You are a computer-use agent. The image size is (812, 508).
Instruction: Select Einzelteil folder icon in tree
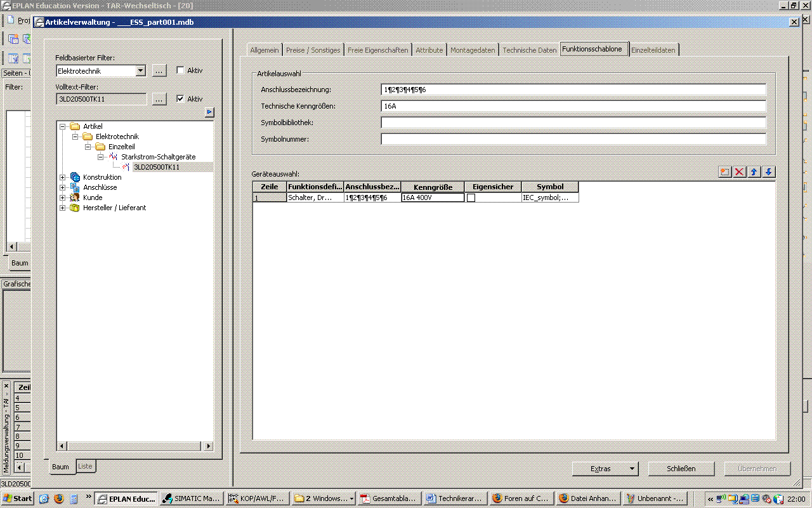point(100,147)
